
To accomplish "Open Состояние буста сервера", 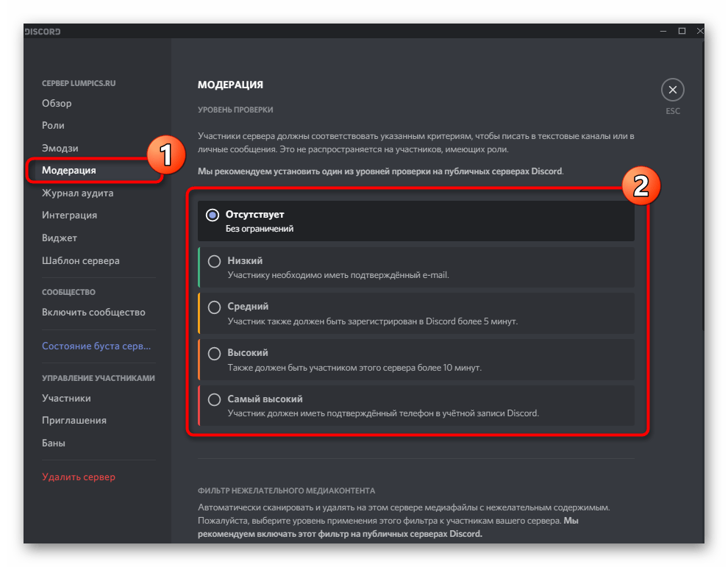I will click(96, 346).
